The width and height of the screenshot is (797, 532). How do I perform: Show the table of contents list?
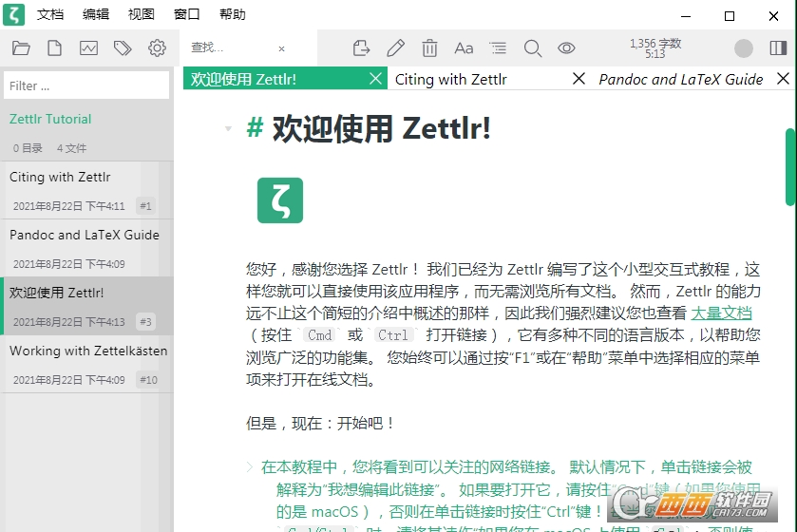pos(498,48)
